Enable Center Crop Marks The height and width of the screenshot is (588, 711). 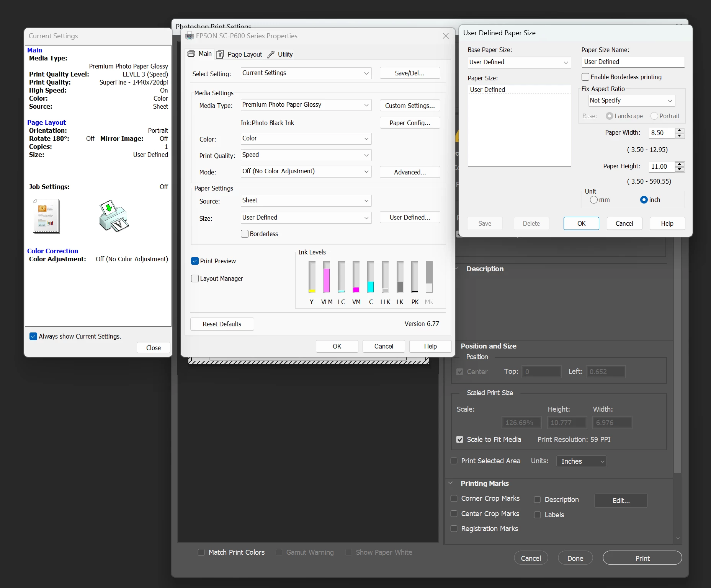coord(454,514)
